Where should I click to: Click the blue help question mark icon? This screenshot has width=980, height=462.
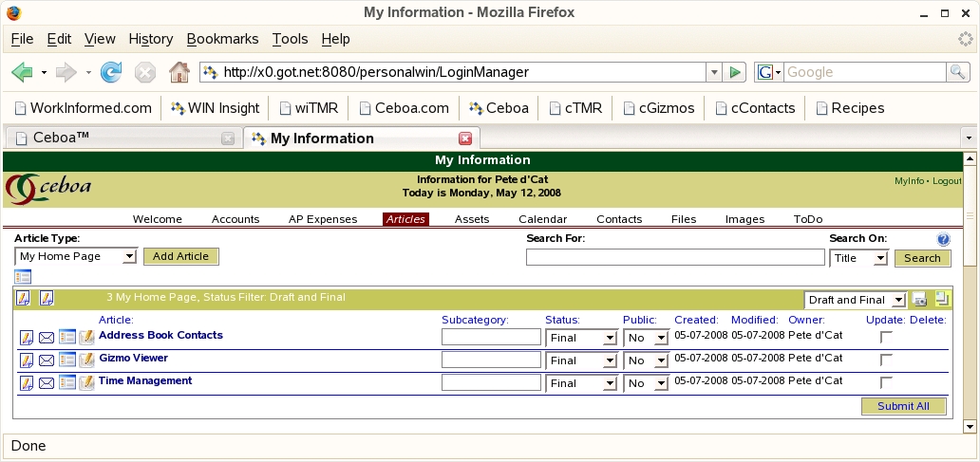click(943, 240)
